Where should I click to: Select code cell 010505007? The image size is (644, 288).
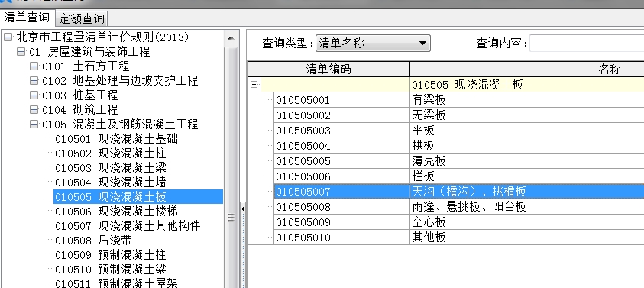[341, 192]
